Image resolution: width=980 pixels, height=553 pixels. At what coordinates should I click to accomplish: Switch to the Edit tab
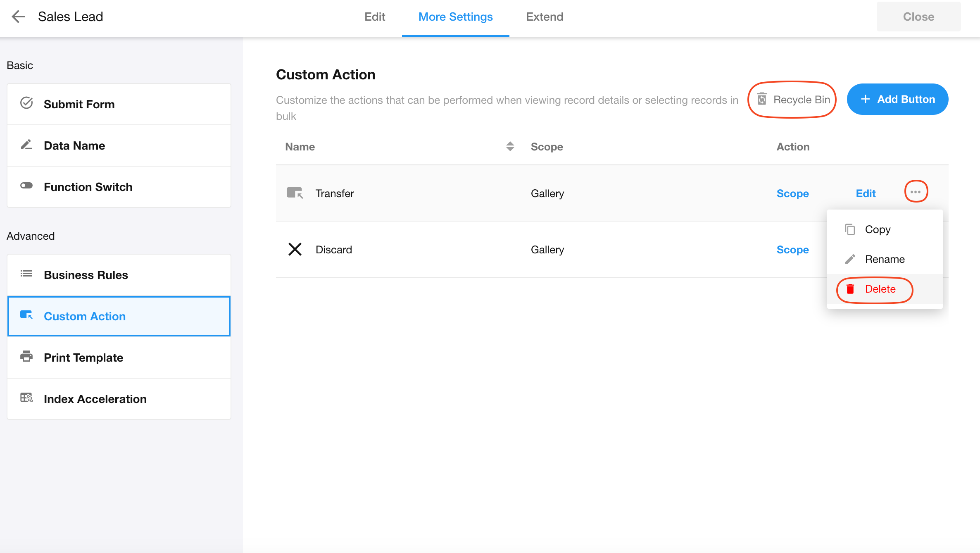click(374, 17)
